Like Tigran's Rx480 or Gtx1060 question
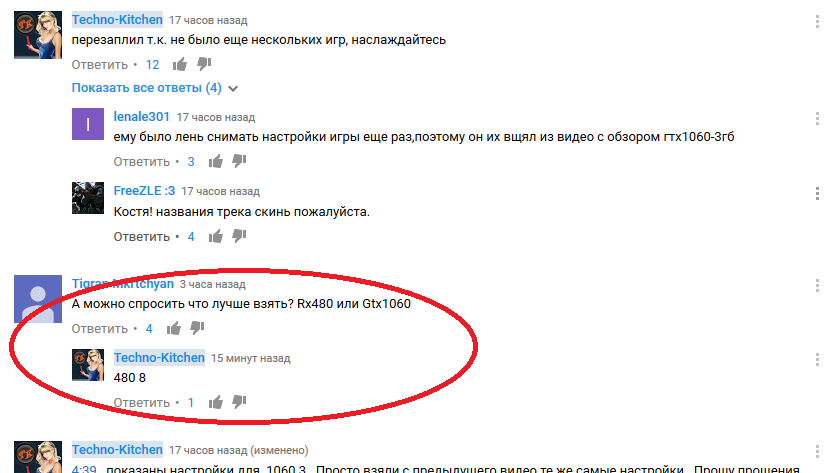This screenshot has width=836, height=473. tap(173, 328)
